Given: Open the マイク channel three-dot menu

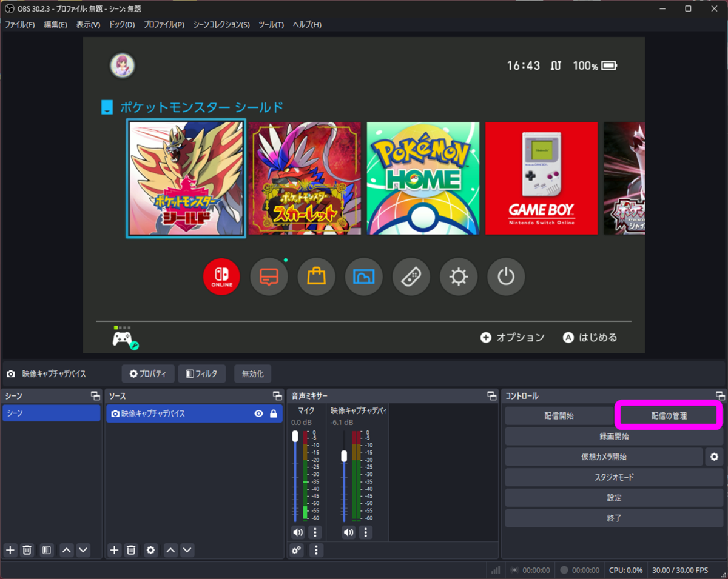Looking at the screenshot, I should (314, 532).
